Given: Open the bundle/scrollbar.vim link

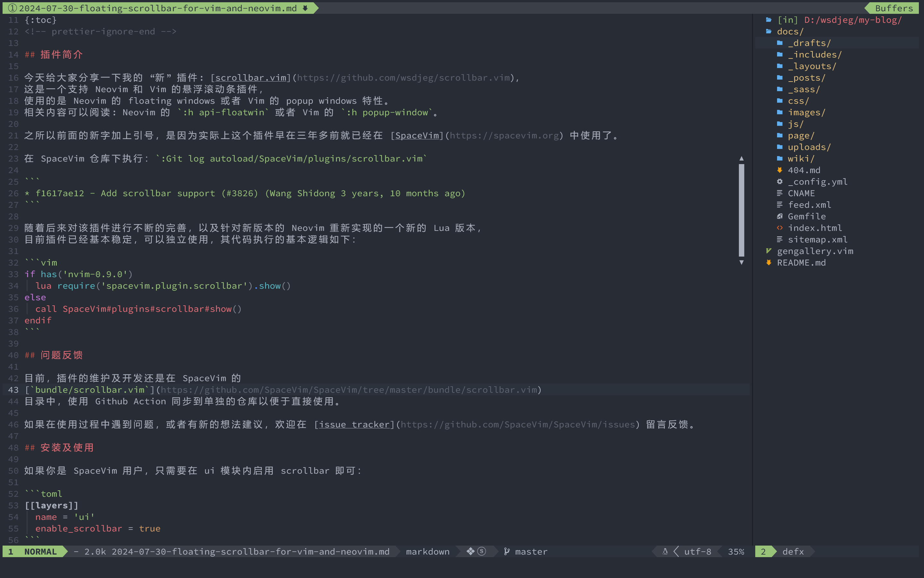Looking at the screenshot, I should [90, 390].
